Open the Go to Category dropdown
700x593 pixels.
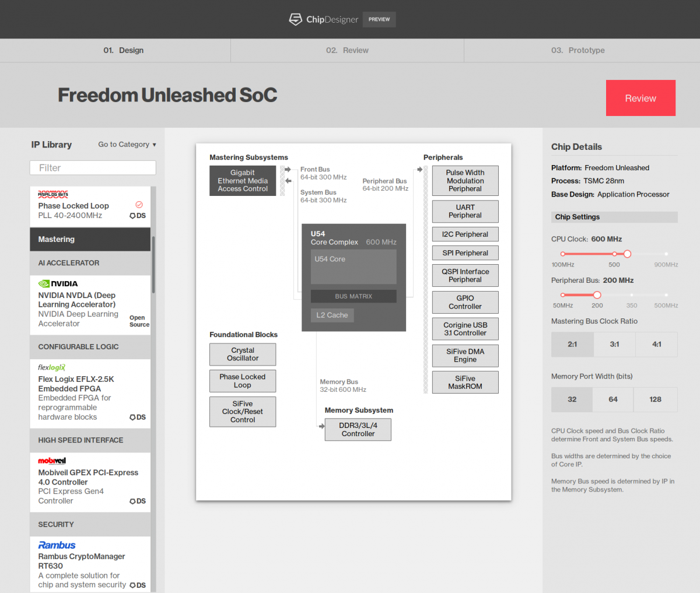click(x=127, y=145)
